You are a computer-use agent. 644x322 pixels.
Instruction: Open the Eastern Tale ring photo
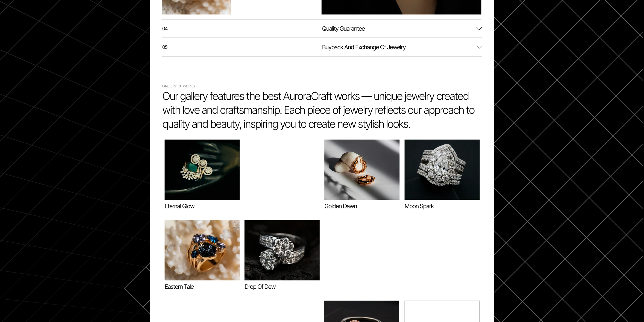coord(202,250)
